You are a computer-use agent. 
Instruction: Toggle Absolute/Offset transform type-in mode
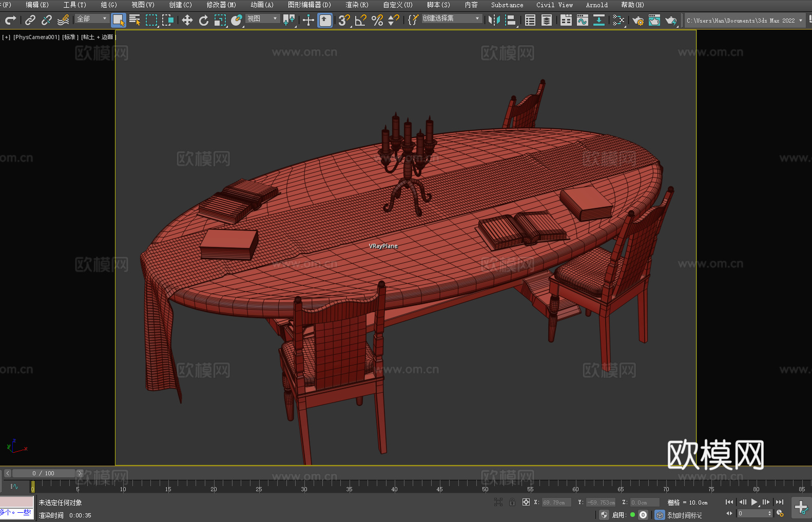click(526, 502)
